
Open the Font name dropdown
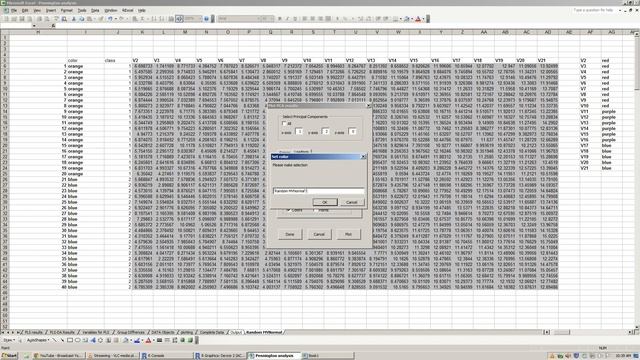pos(258,19)
